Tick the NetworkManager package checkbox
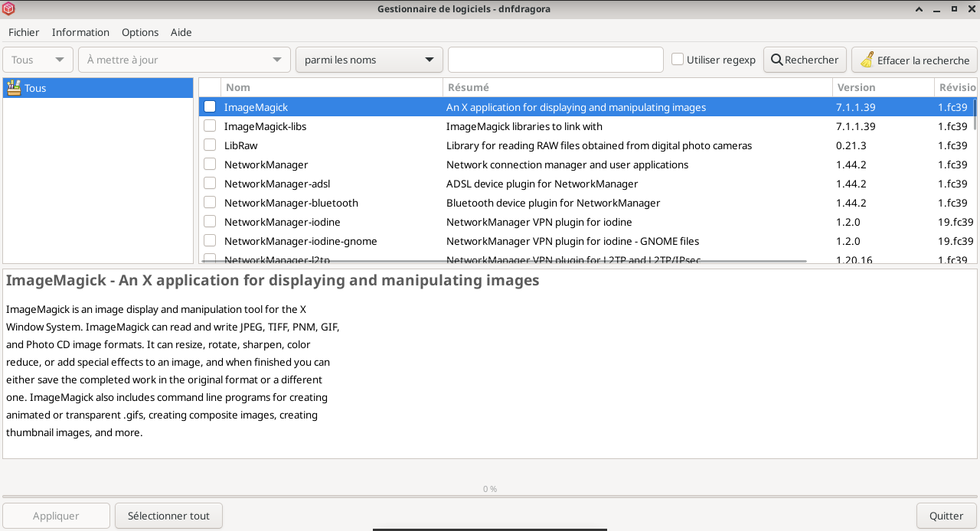Screen dimensions: 980x531 pyautogui.click(x=210, y=164)
